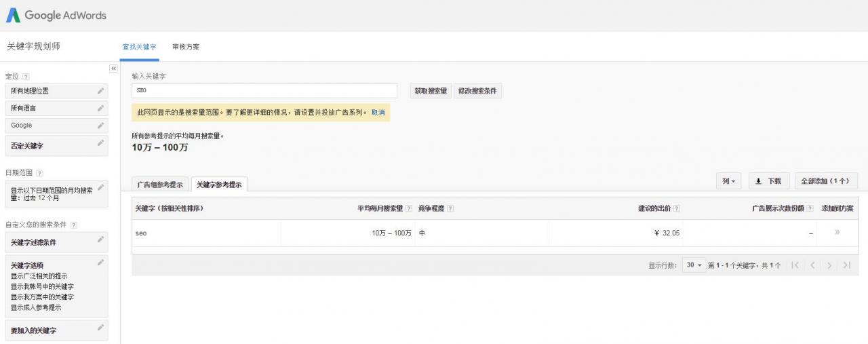868x344 pixels.
Task: Click 取消 link in yellow notice
Action: point(378,113)
